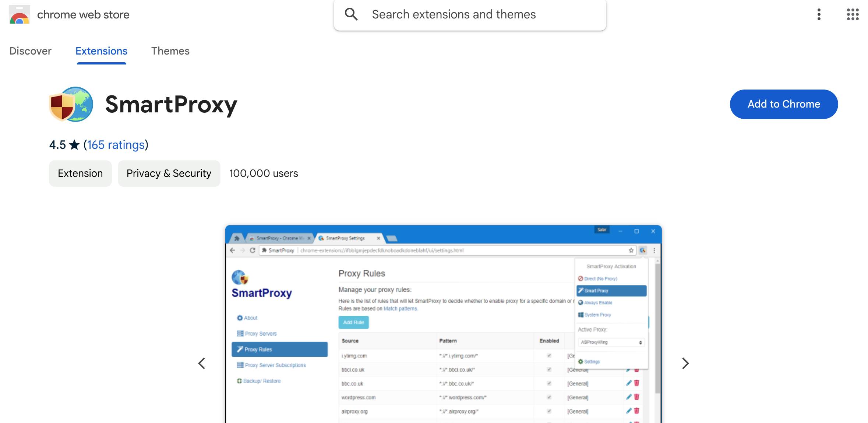Click the SmartProxy shield globe icon
Screen dimensions: 868x423
coord(71,104)
